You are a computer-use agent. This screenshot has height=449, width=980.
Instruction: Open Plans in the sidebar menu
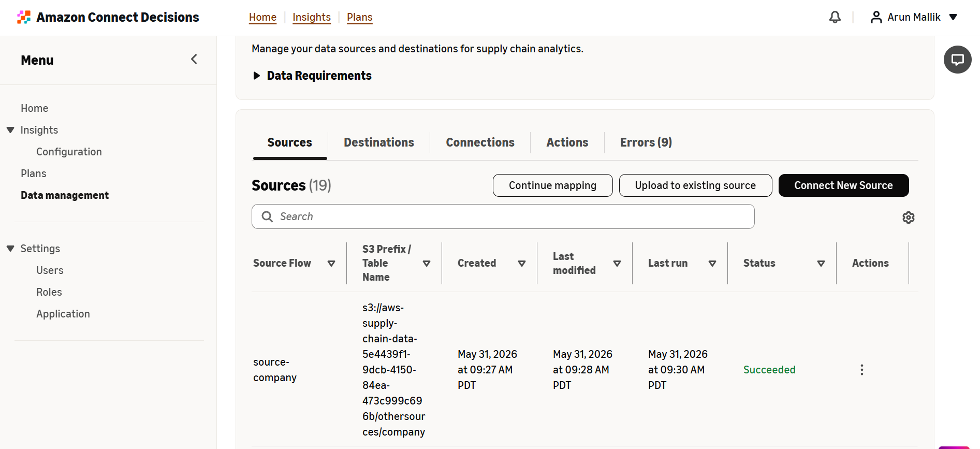click(34, 173)
